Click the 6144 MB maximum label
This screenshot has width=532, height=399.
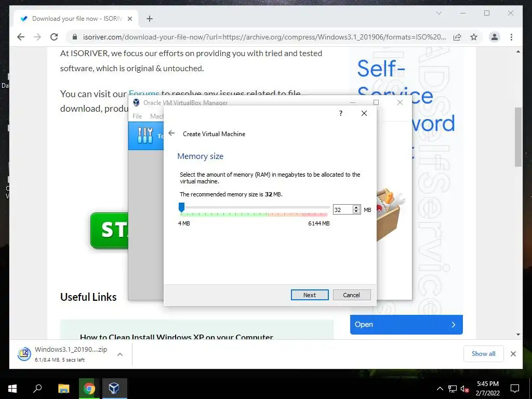tap(318, 223)
